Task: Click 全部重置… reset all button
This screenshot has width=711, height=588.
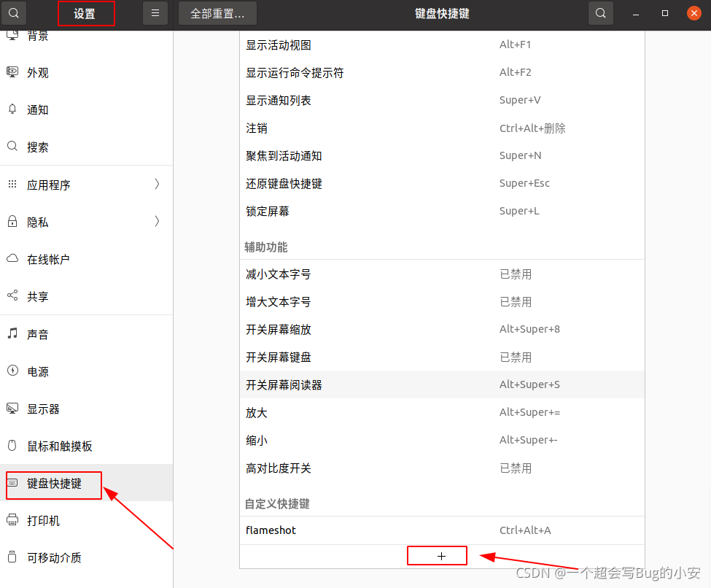Action: click(217, 13)
